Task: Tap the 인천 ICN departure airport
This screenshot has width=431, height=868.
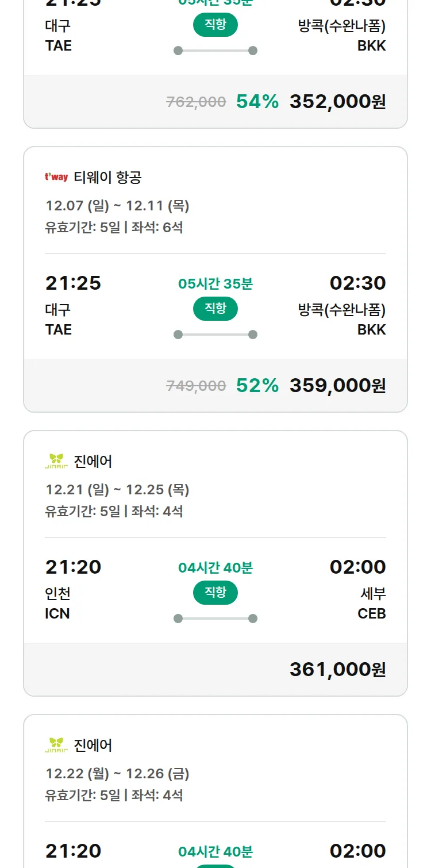Action: pos(57,603)
